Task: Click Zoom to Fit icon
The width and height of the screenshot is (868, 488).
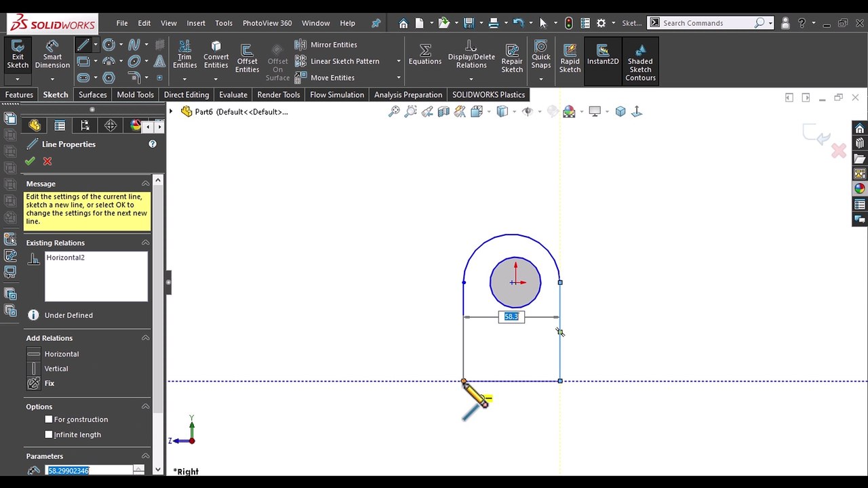Action: (394, 112)
